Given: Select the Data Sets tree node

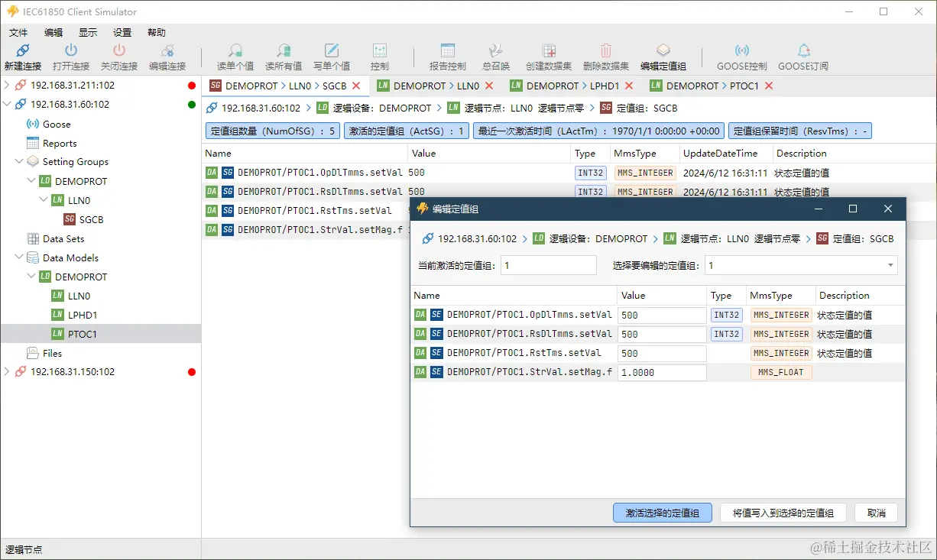Looking at the screenshot, I should (63, 238).
